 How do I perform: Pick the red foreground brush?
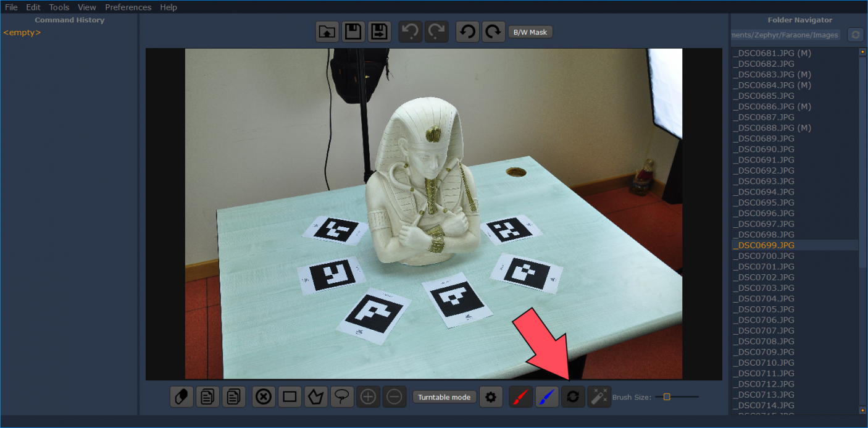[x=520, y=397]
